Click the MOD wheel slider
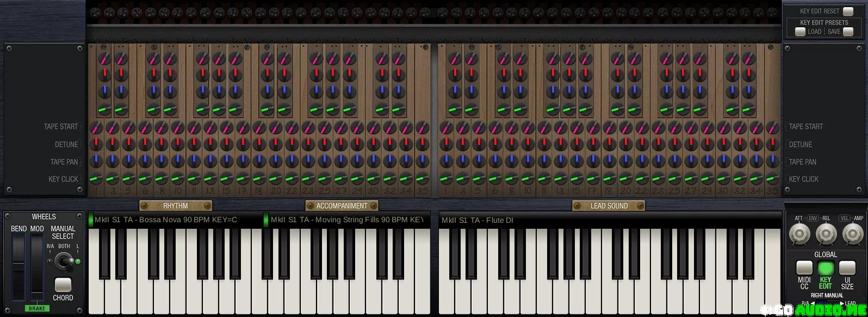868x317 pixels. tap(36, 267)
